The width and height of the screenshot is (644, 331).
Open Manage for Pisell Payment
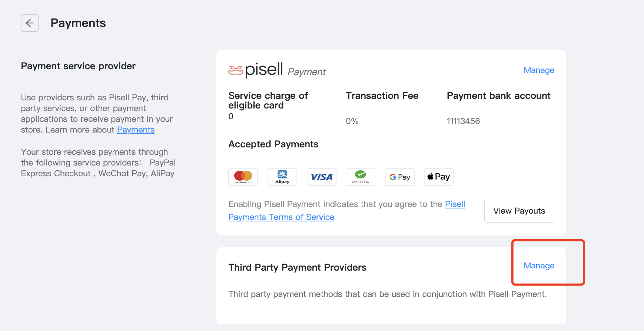[539, 70]
